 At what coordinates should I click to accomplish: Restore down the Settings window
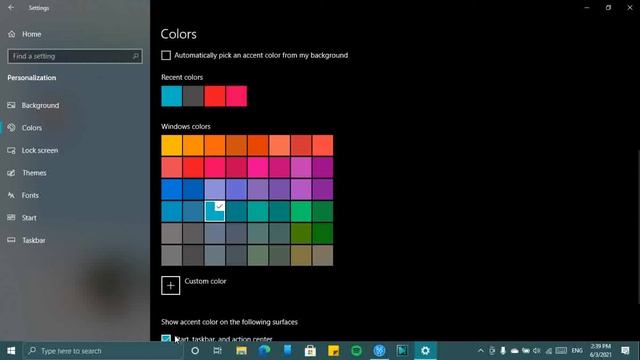pyautogui.click(x=608, y=7)
